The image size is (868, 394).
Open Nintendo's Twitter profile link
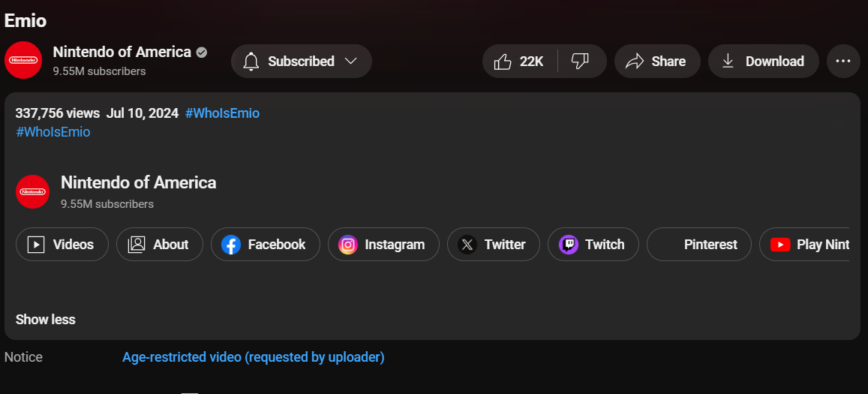coord(493,245)
